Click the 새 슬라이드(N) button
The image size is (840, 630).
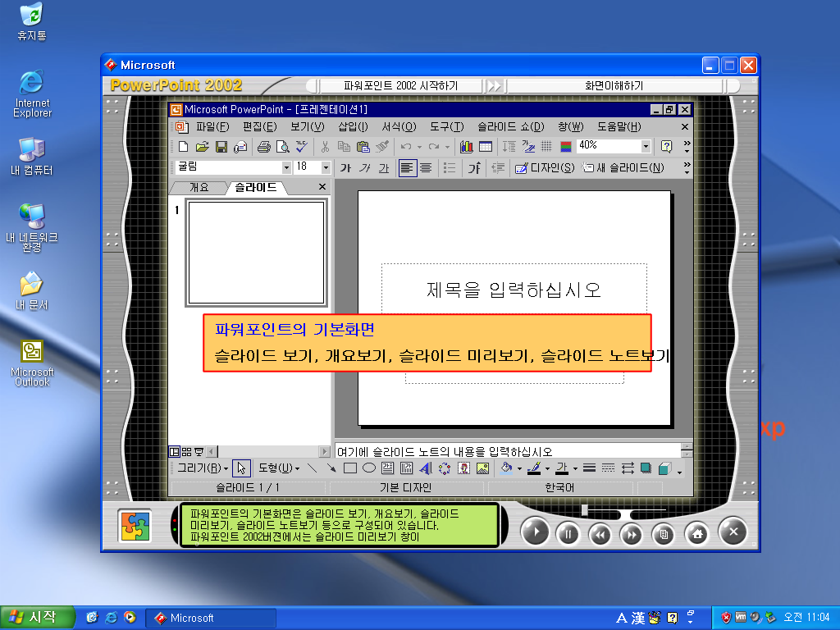(x=623, y=168)
